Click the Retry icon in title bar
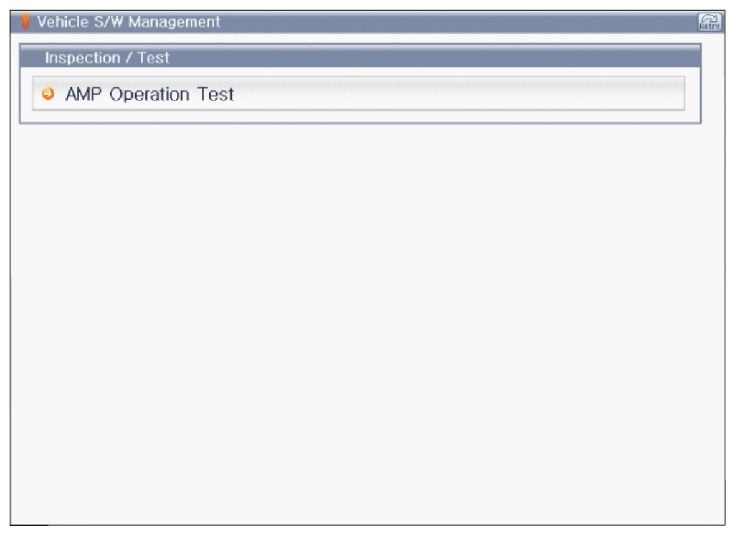This screenshot has width=735, height=535. [709, 22]
